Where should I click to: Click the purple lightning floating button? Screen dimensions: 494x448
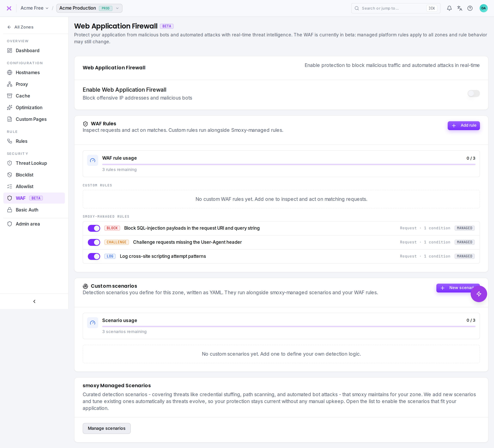click(x=479, y=294)
